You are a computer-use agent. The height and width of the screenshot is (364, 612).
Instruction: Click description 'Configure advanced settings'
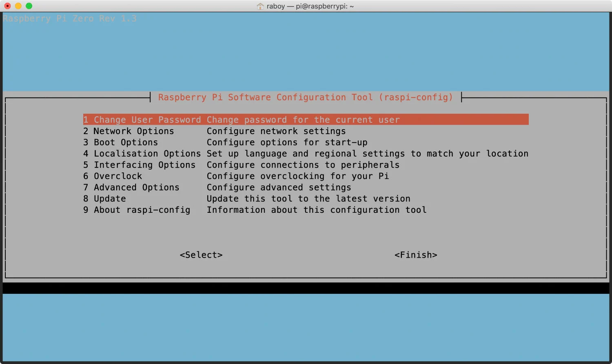point(279,187)
